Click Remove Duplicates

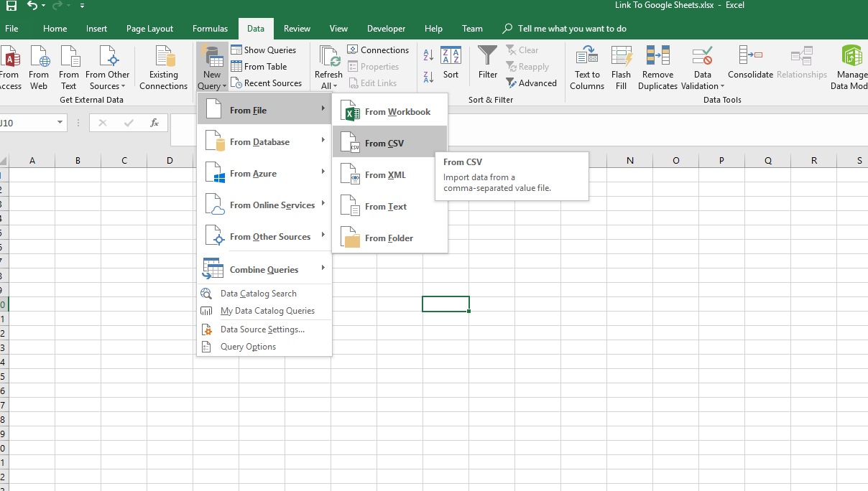(x=657, y=67)
